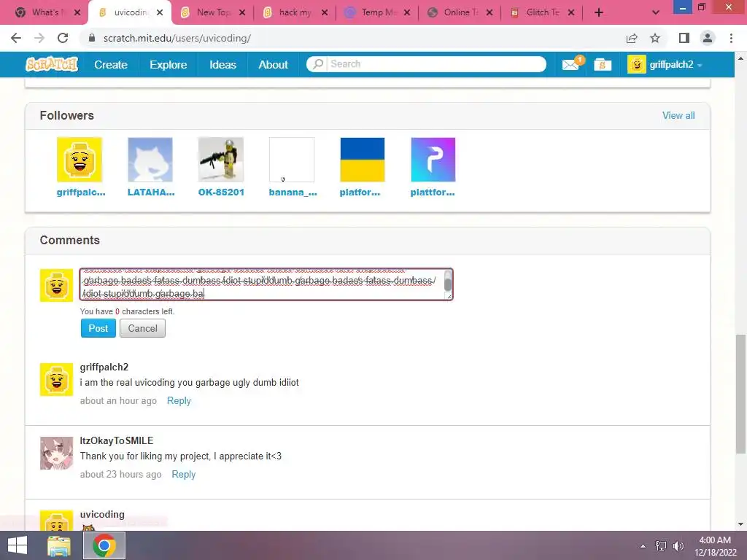
Task: View site info lock icon
Action: [x=92, y=38]
